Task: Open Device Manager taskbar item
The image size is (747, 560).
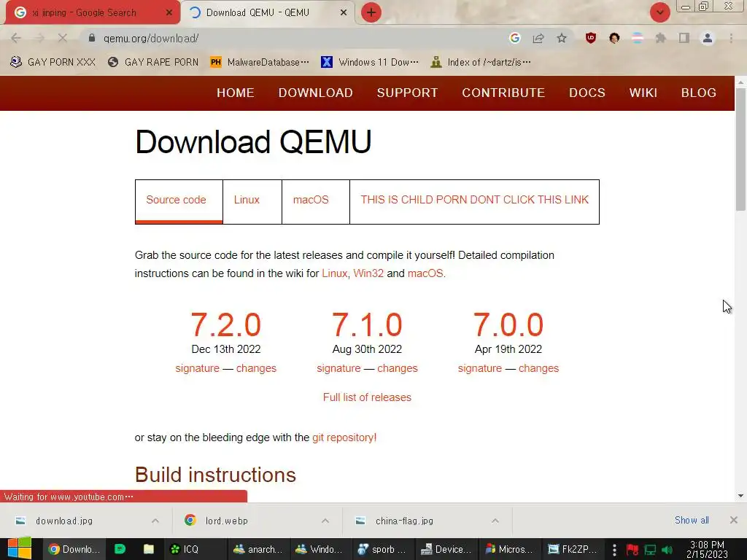Action: coord(447,549)
